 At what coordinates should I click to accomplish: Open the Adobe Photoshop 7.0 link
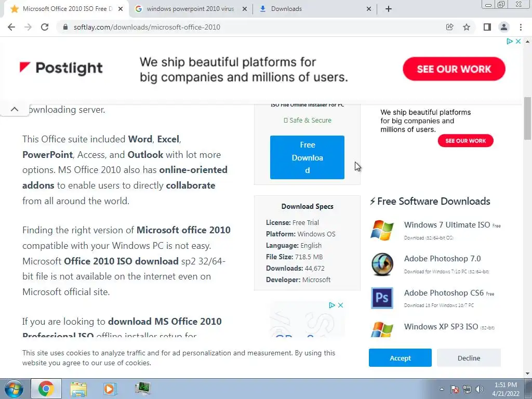tap(443, 259)
